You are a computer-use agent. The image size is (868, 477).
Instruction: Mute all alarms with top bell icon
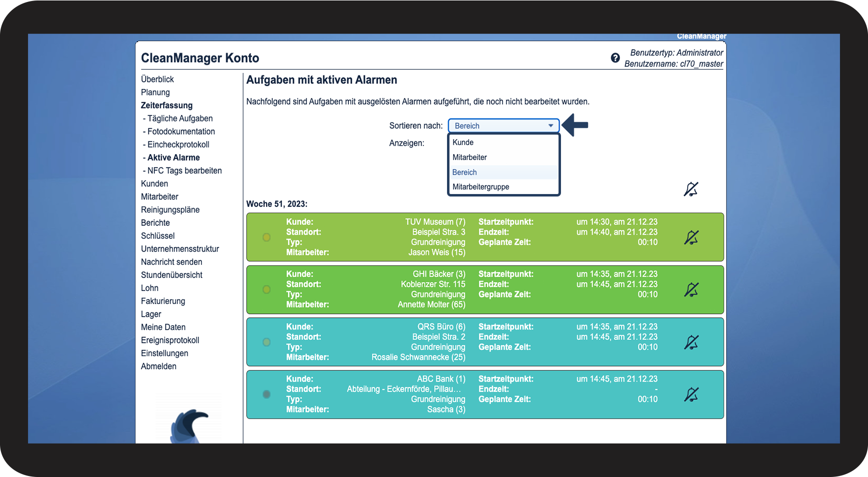691,189
